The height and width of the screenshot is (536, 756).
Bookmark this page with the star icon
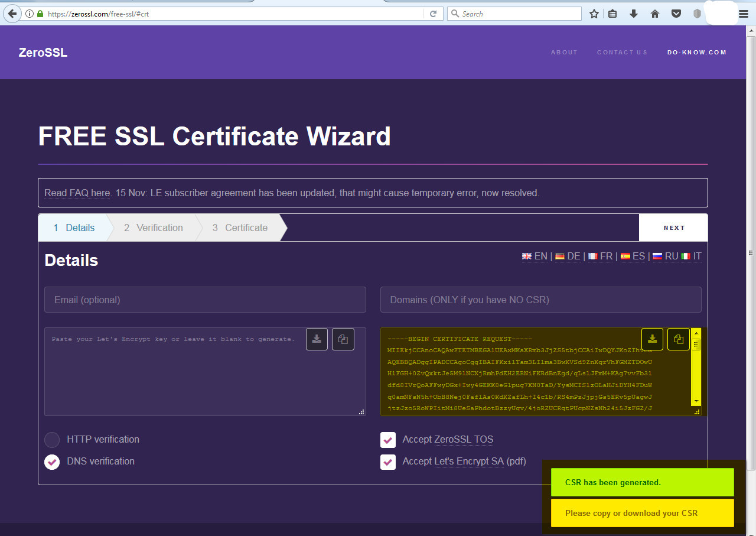(x=594, y=14)
